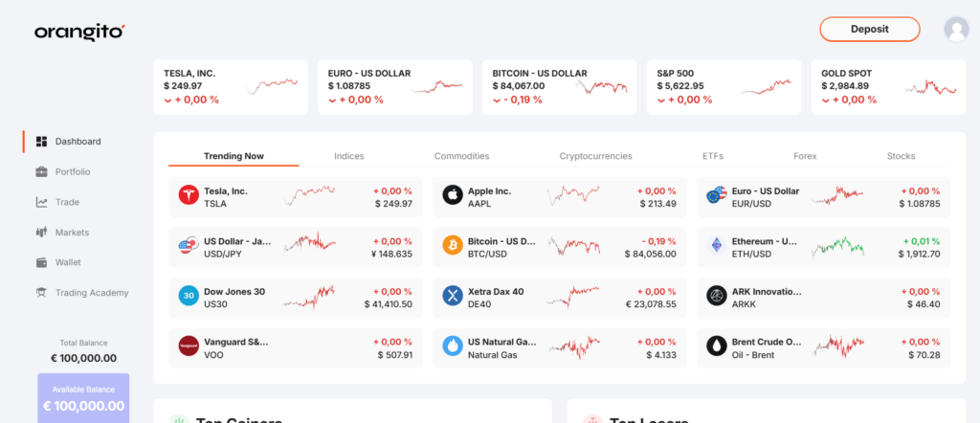This screenshot has height=423, width=980.
Task: Click the Deposit button
Action: [869, 29]
